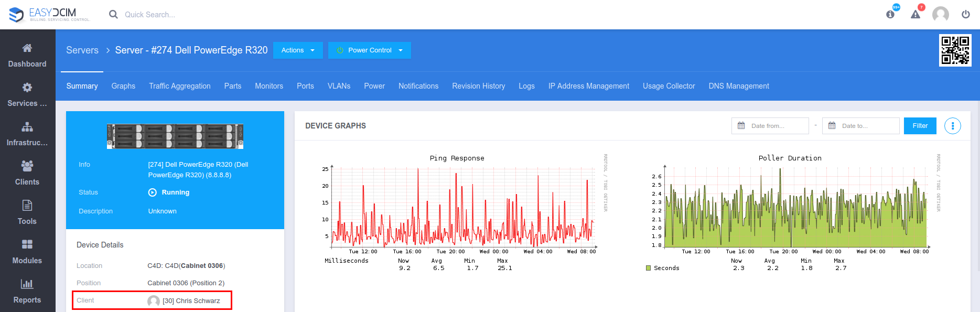Switch to the Revision History tab
The height and width of the screenshot is (312, 980).
point(479,86)
